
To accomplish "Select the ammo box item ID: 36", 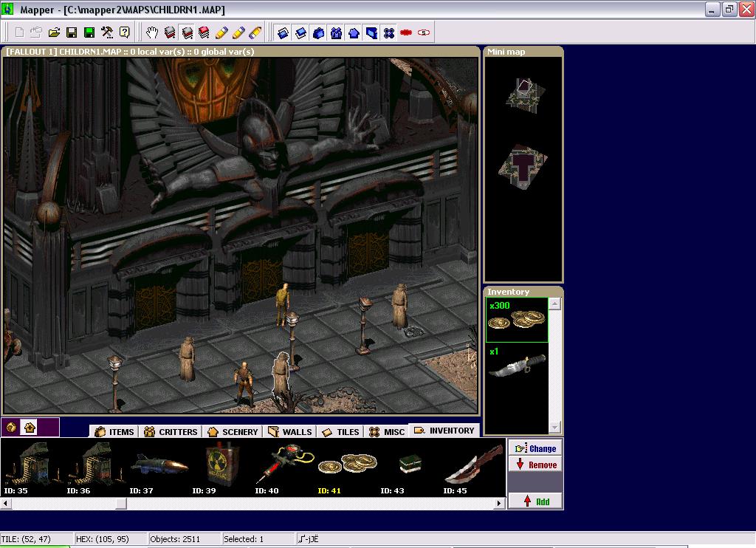I will [x=94, y=467].
